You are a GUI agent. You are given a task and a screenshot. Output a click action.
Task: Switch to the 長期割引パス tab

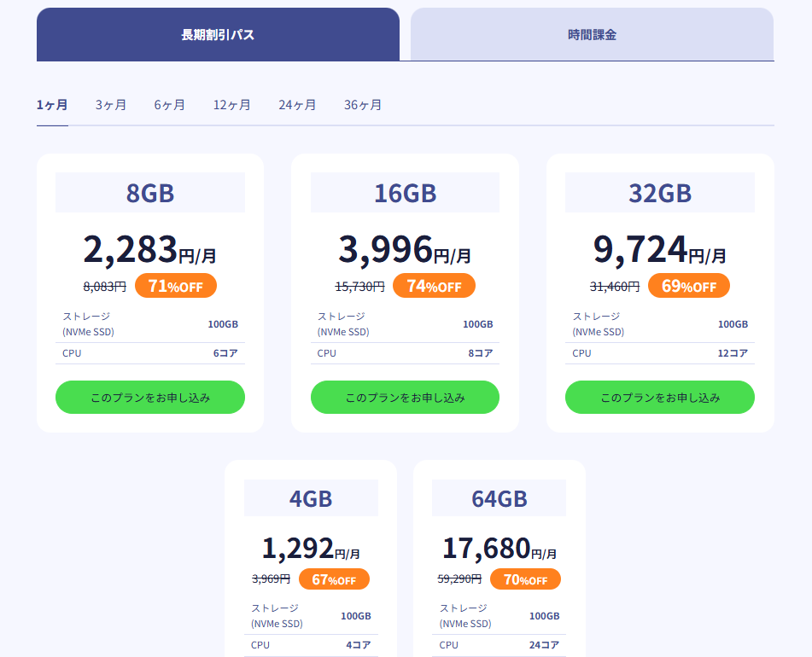218,35
